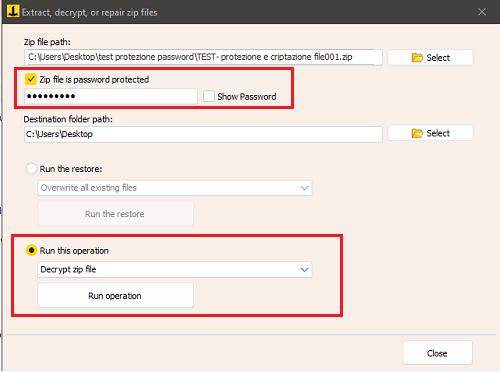Screen dimensions: 500x372
Task: Click the Close button at the bottom
Action: click(x=437, y=353)
